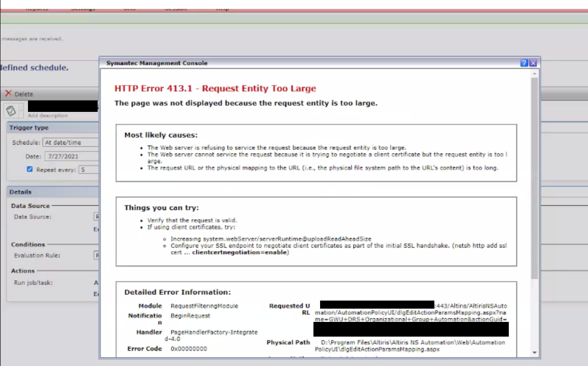Click the '0x00000000' error code value
Image resolution: width=588 pixels, height=366 pixels.
tap(189, 349)
